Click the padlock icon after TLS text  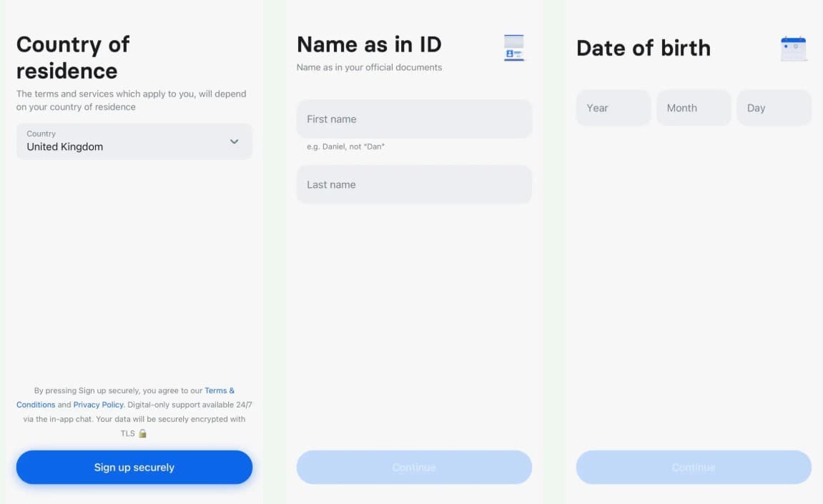click(x=142, y=433)
